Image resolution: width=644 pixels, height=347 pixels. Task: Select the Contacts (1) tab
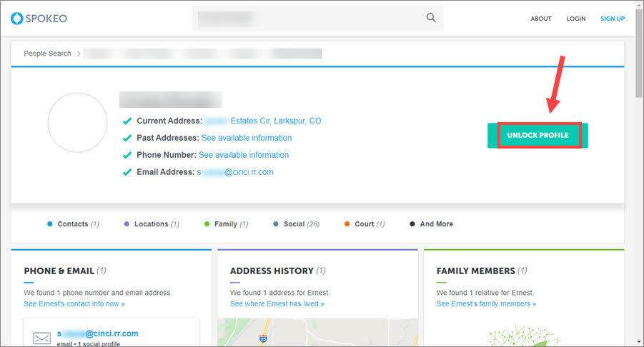[x=73, y=224]
